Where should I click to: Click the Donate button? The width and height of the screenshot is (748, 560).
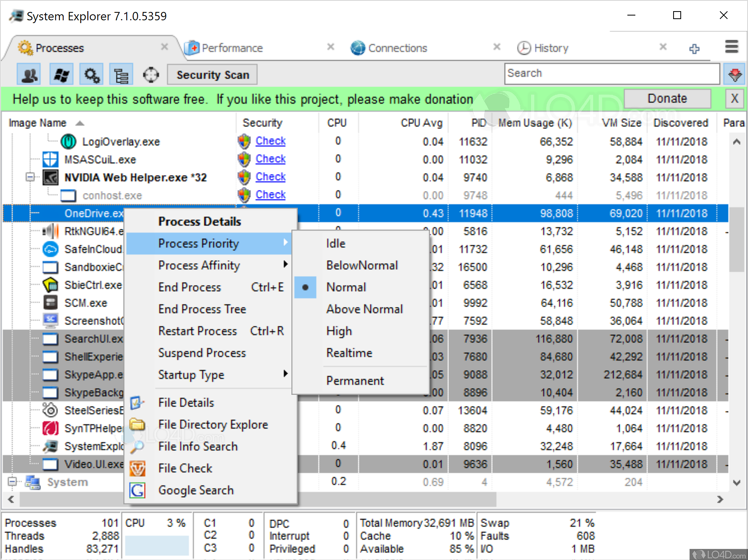667,98
